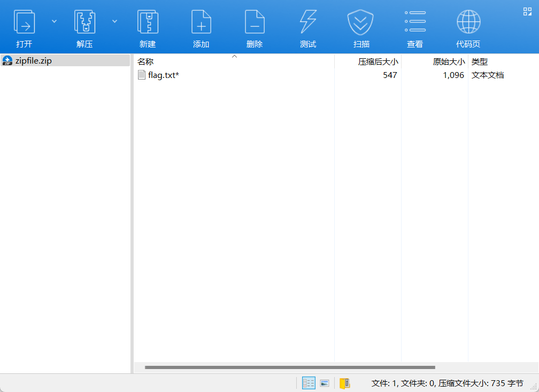Click the Open (打开) archive icon

pyautogui.click(x=24, y=22)
